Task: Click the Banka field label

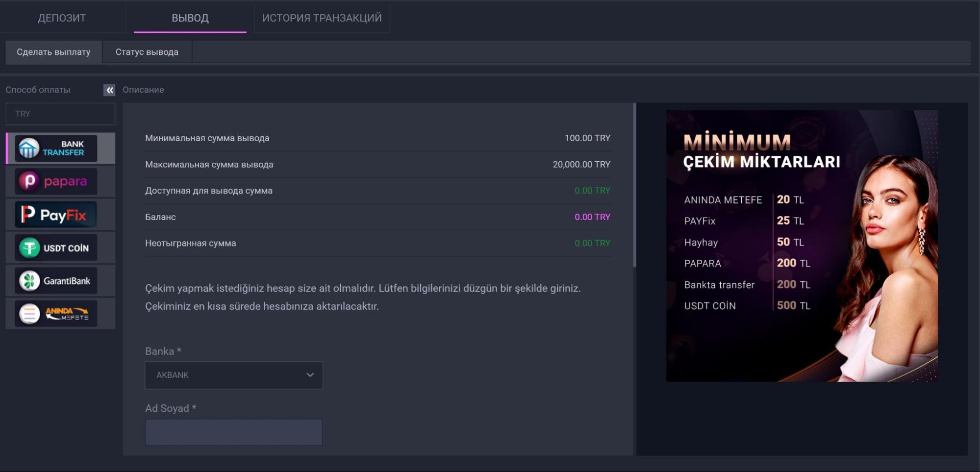Action: (163, 351)
